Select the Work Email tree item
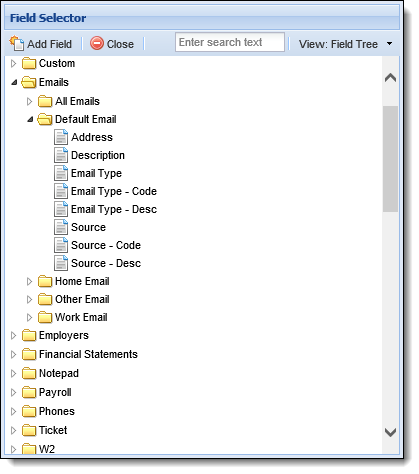This screenshot has width=419, height=474. (x=81, y=317)
